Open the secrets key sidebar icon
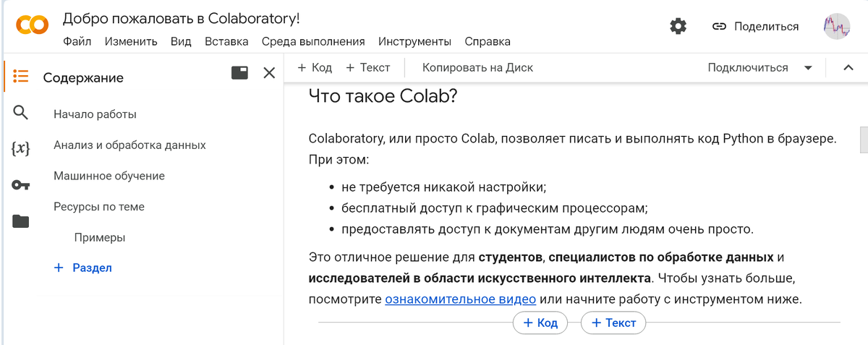 point(21,185)
